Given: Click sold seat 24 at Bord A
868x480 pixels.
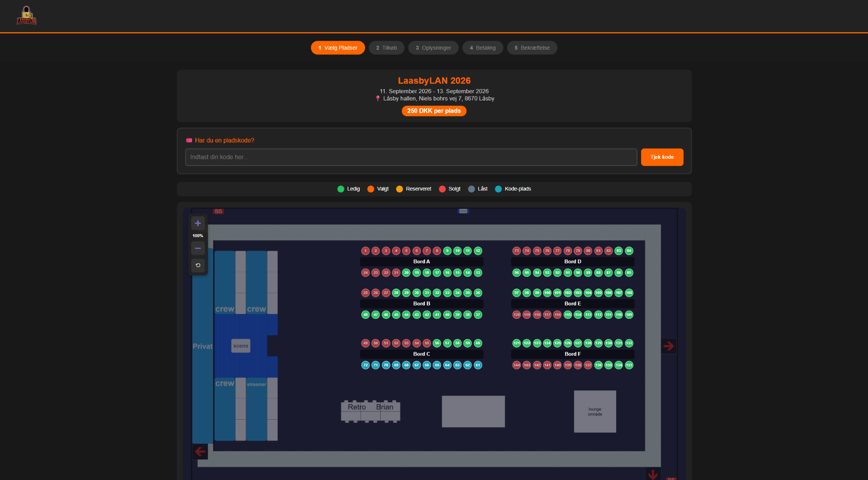Looking at the screenshot, I should point(365,272).
